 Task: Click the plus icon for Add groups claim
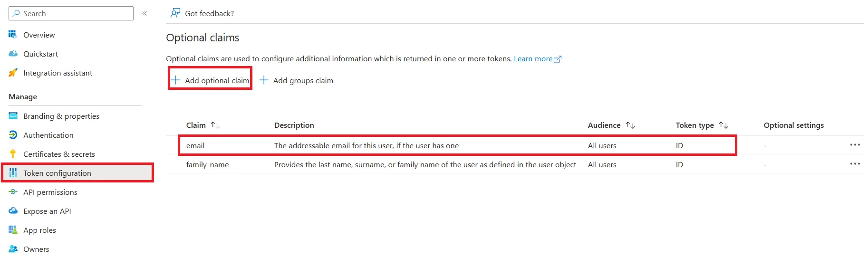point(264,80)
